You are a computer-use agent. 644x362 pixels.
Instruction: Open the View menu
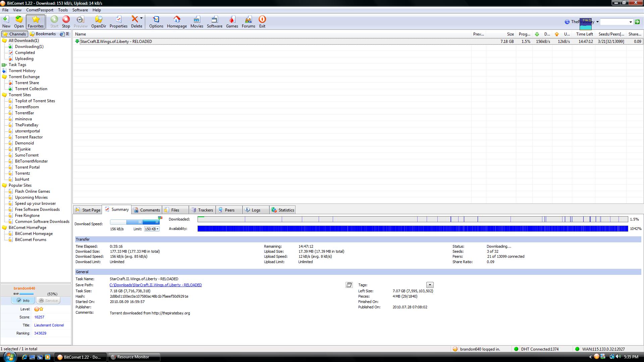pos(17,10)
